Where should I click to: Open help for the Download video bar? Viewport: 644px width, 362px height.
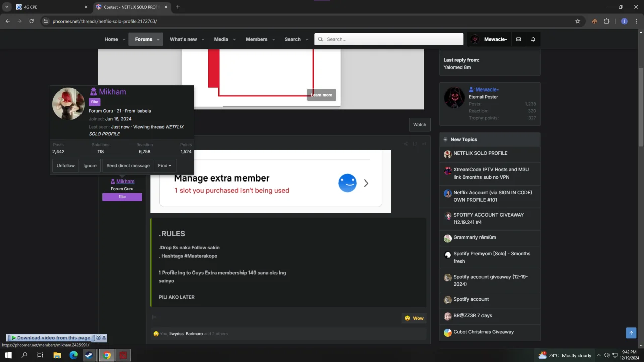pos(98,338)
